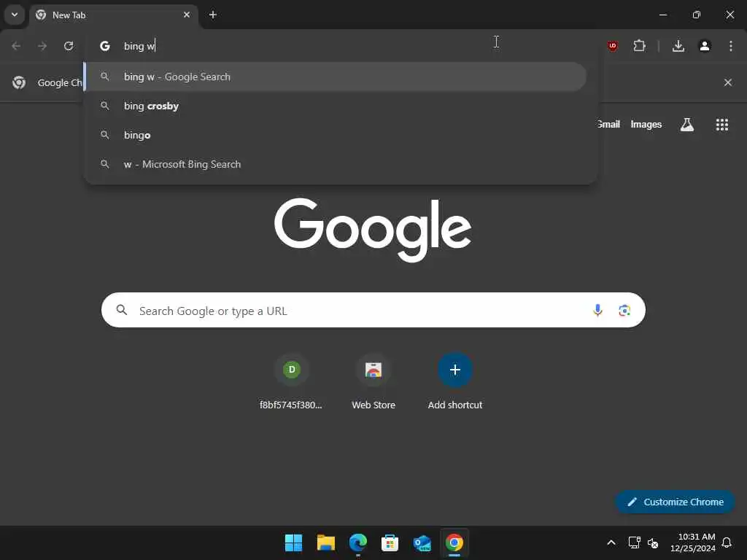Click the Chrome logo in the infobar

(x=19, y=82)
